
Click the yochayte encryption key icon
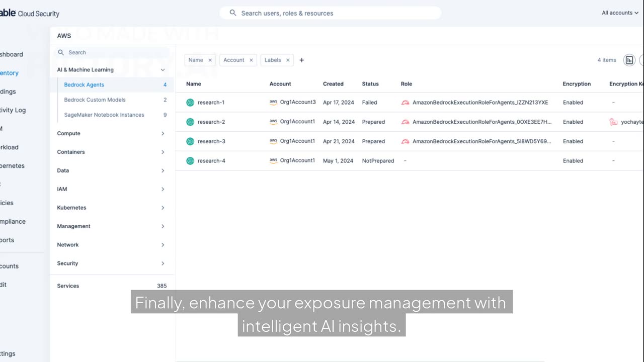pos(613,122)
